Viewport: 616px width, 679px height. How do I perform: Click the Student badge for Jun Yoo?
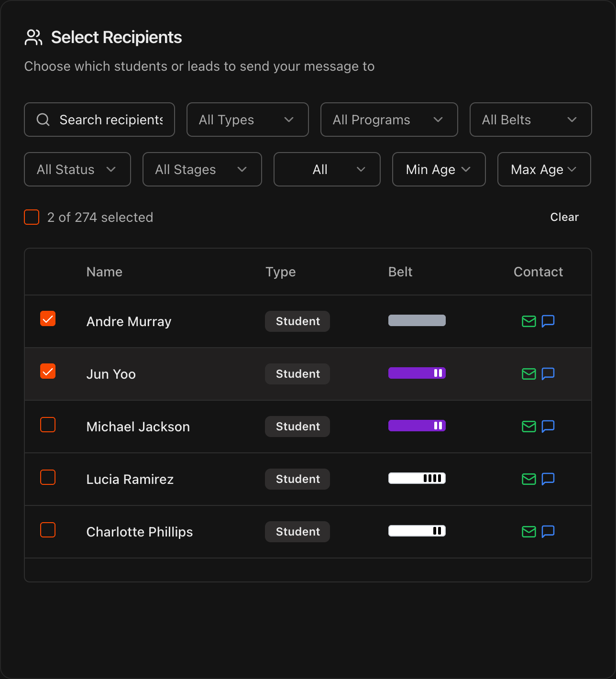click(297, 374)
